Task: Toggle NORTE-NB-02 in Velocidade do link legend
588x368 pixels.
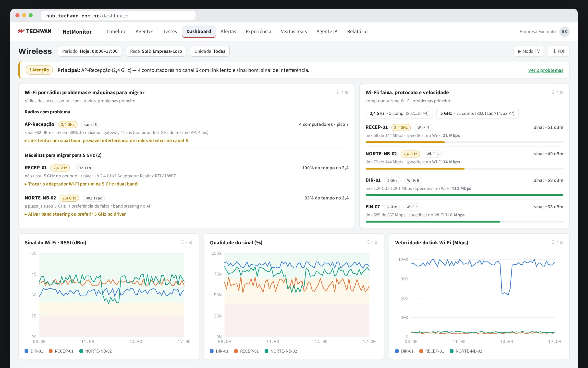Action: pyautogui.click(x=466, y=351)
